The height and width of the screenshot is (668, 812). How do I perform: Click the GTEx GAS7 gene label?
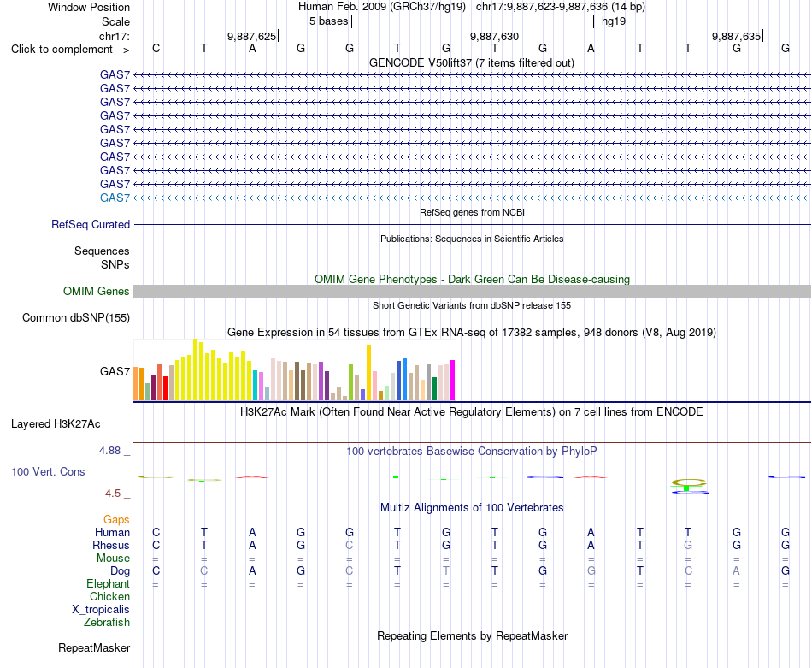[x=115, y=371]
